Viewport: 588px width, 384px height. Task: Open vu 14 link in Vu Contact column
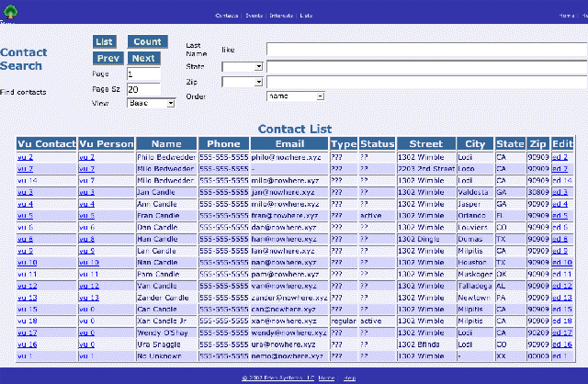point(28,181)
